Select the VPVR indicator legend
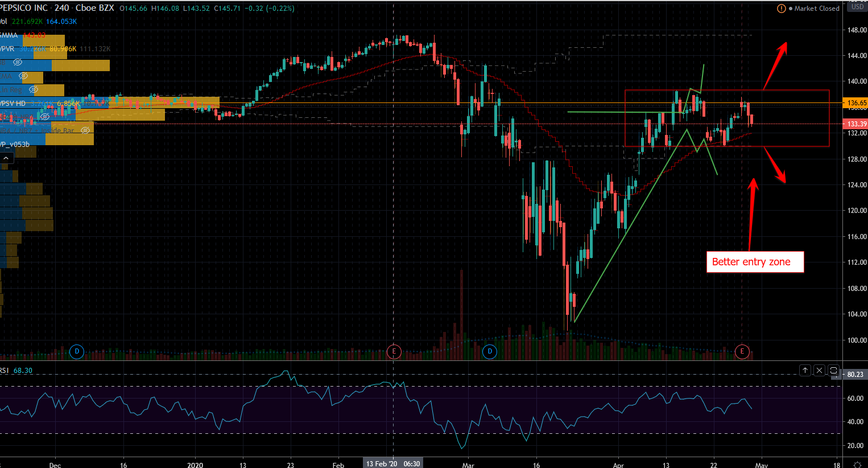 pyautogui.click(x=7, y=49)
